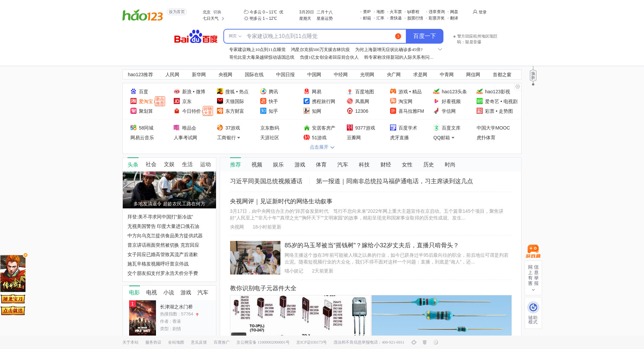
Task: Click the 网易 icon
Action: (307, 92)
